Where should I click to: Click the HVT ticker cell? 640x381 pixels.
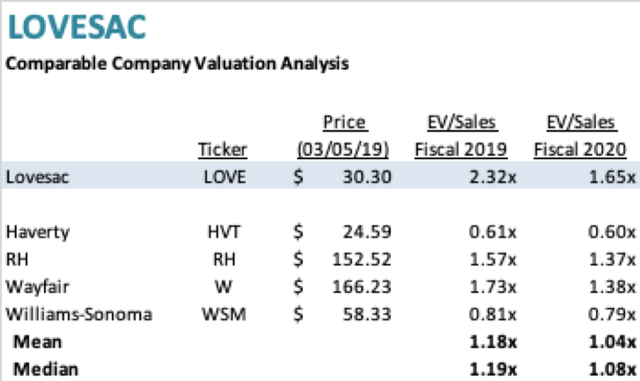[224, 232]
